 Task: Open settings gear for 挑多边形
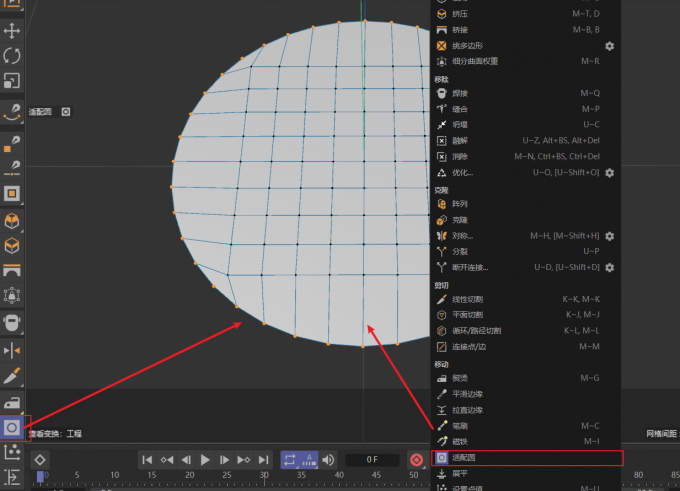click(x=609, y=46)
